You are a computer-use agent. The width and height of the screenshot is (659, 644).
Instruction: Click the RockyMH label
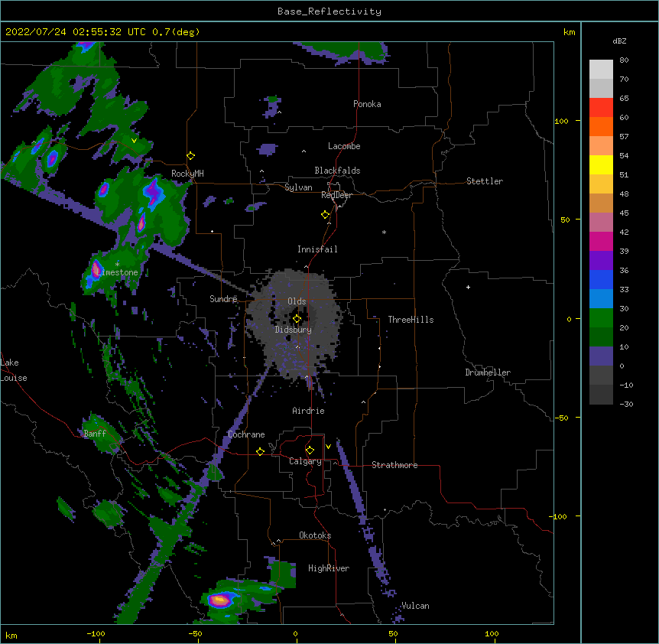click(187, 174)
